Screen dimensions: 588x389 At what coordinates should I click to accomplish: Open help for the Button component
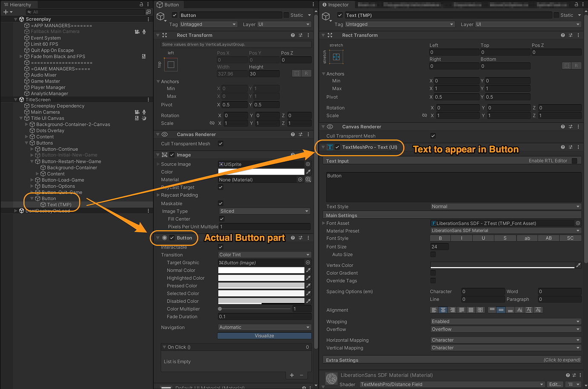(x=293, y=238)
